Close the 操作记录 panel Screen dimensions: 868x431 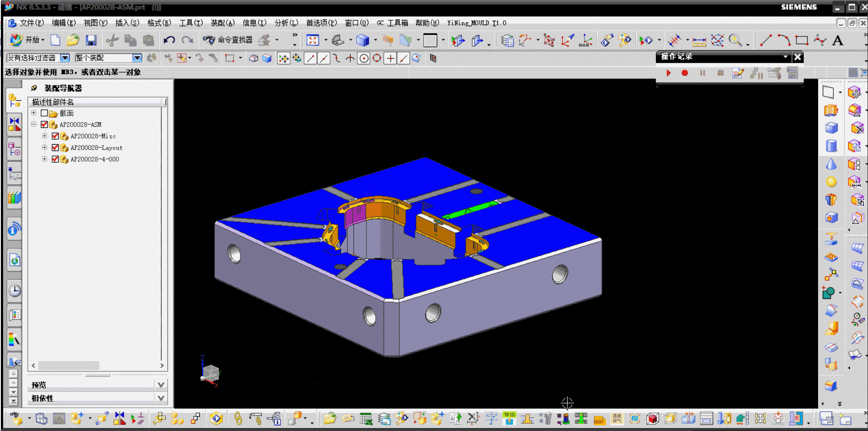click(797, 57)
